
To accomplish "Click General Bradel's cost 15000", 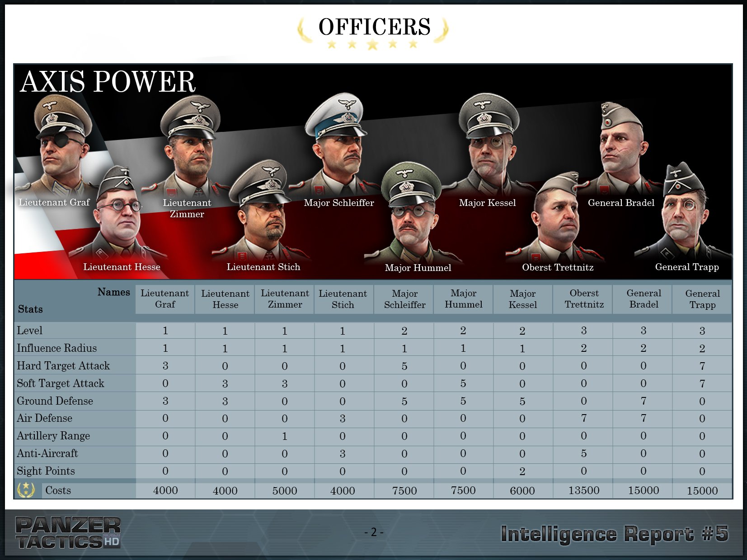I will point(644,490).
